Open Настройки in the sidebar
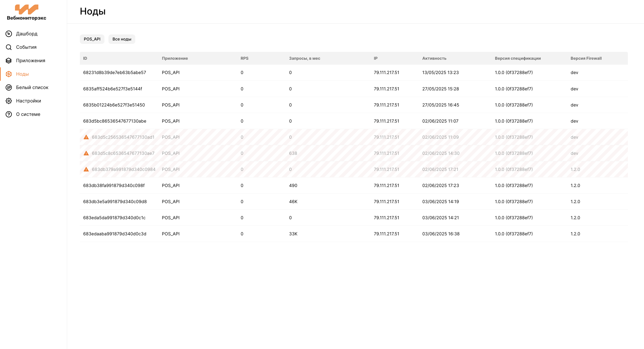This screenshot has height=349, width=644. click(28, 101)
